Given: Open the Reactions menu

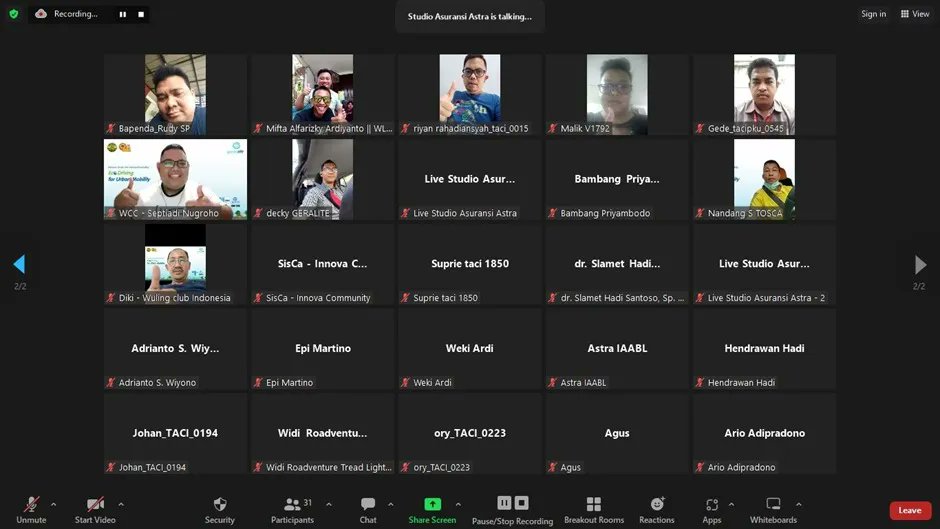Looking at the screenshot, I should [656, 510].
